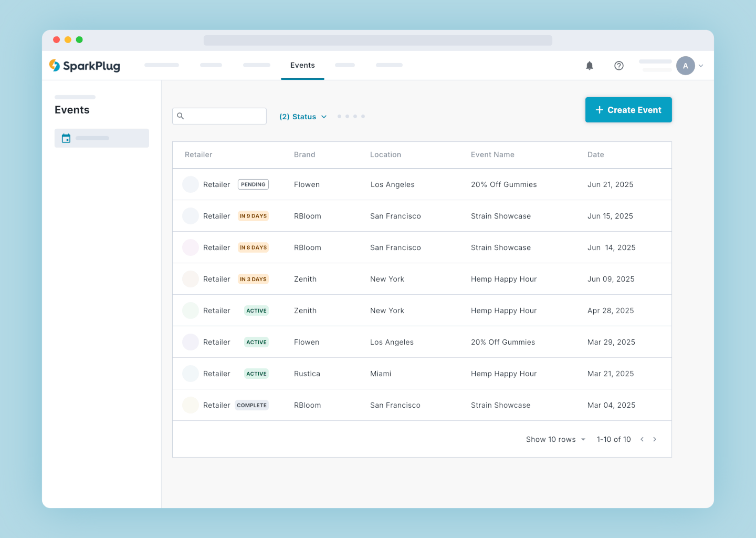756x538 pixels.
Task: Click retailer avatar in Jun 21 row
Action: coord(191,184)
